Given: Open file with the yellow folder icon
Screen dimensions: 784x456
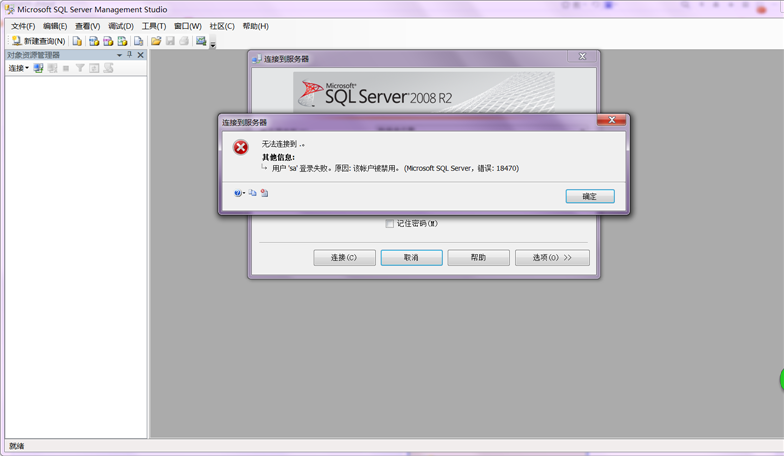Looking at the screenshot, I should [x=156, y=41].
